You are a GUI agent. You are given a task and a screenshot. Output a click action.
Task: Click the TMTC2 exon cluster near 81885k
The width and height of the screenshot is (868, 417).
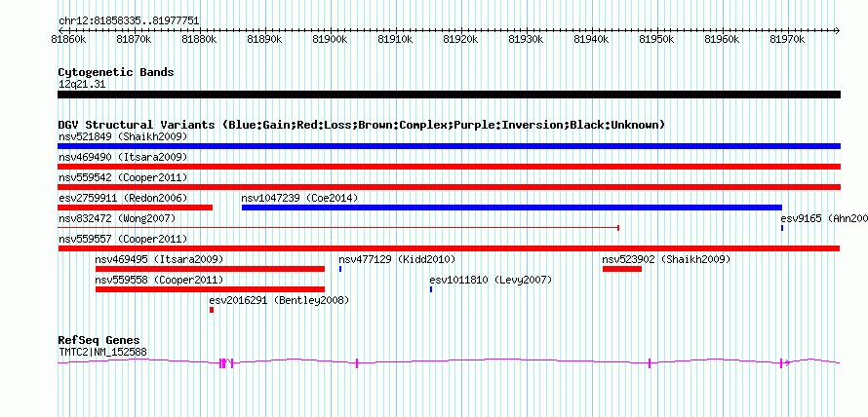[x=226, y=362]
